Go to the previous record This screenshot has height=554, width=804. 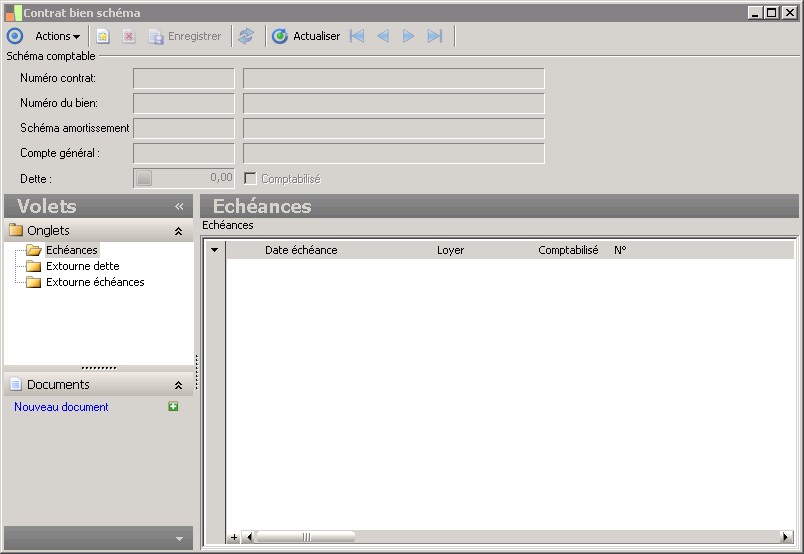pyautogui.click(x=383, y=36)
